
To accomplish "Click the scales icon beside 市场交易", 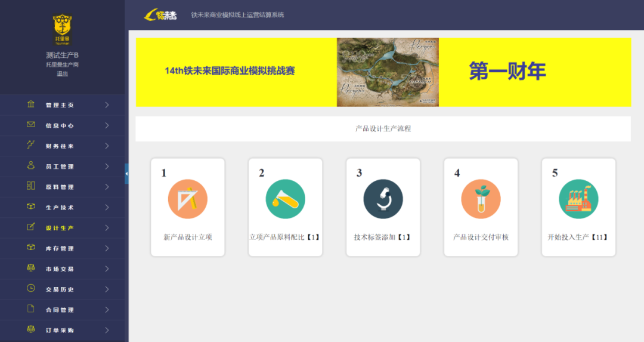I will click(31, 267).
